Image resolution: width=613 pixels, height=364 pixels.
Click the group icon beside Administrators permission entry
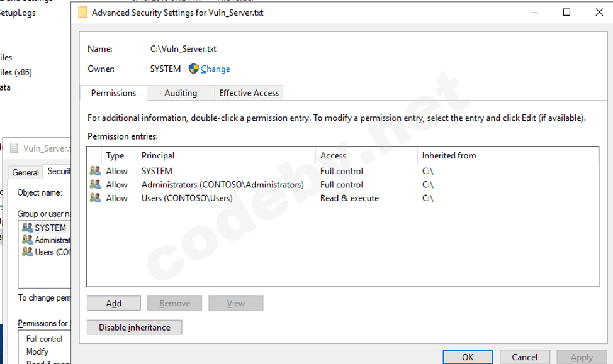coord(96,185)
